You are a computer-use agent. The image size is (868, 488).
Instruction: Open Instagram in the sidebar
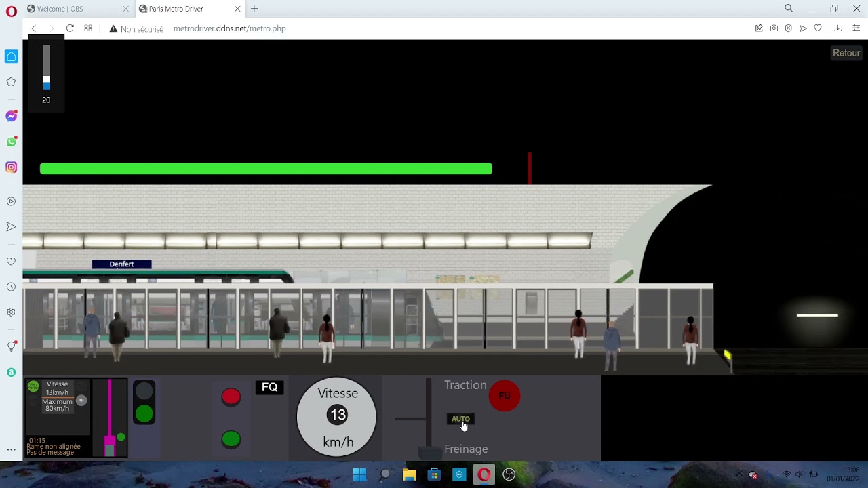(12, 167)
